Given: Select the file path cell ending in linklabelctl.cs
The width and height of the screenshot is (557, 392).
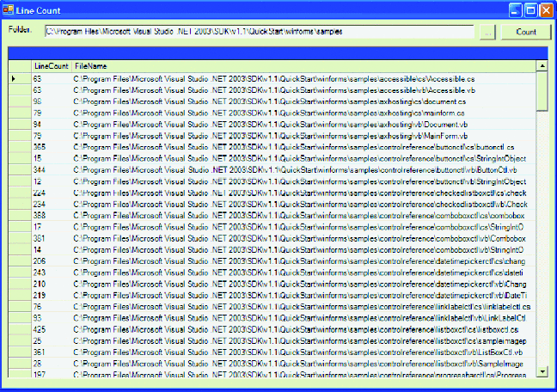Looking at the screenshot, I should (301, 306).
